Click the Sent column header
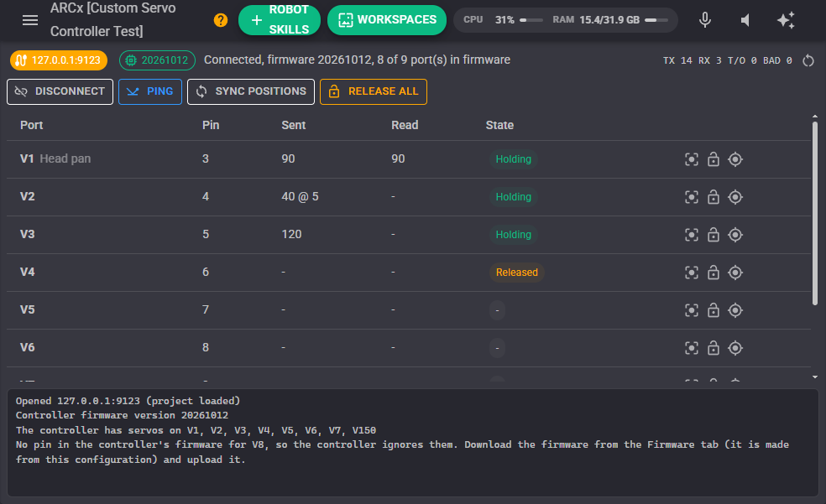 coord(294,125)
